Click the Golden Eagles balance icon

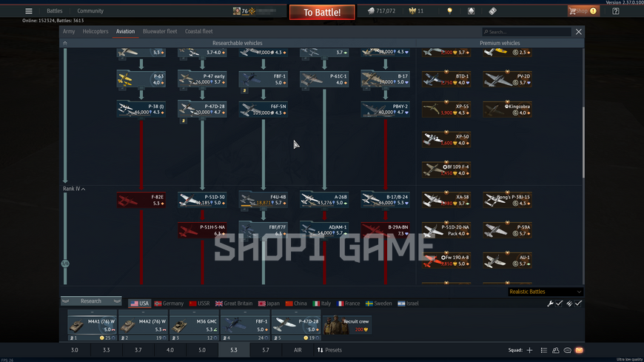[412, 11]
